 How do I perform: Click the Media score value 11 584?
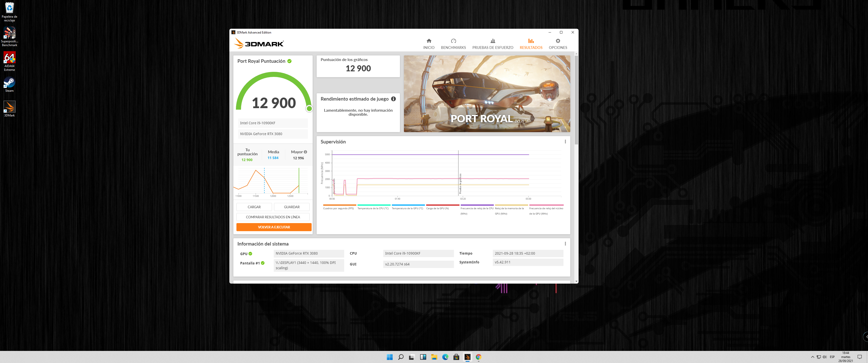[273, 158]
